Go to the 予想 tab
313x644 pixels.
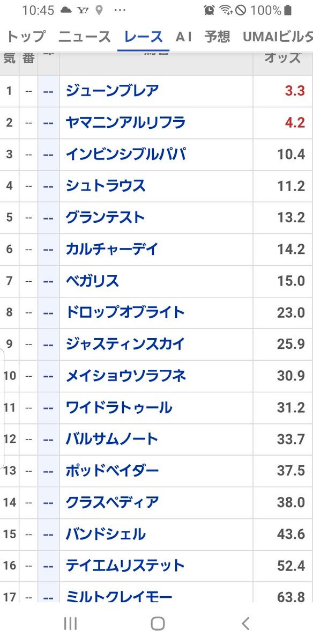[x=217, y=36]
